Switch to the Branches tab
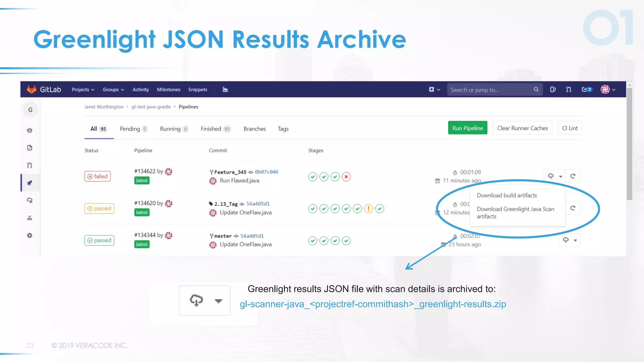 coord(255,129)
